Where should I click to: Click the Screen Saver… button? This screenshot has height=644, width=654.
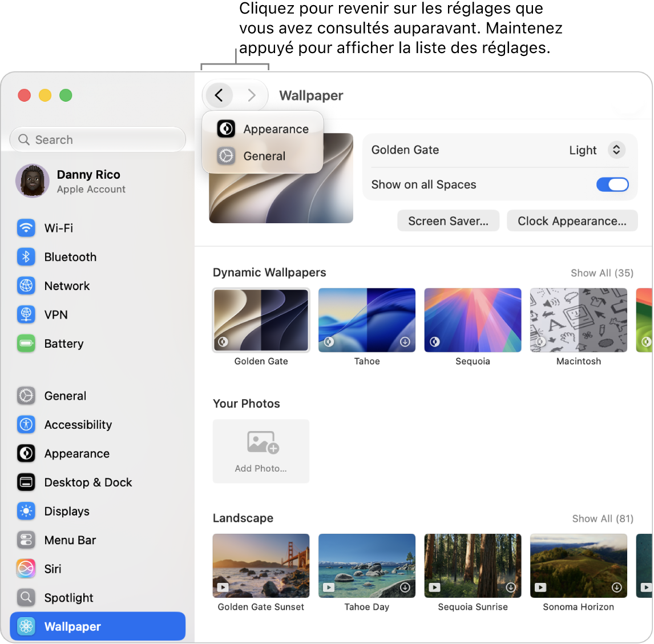click(x=448, y=221)
